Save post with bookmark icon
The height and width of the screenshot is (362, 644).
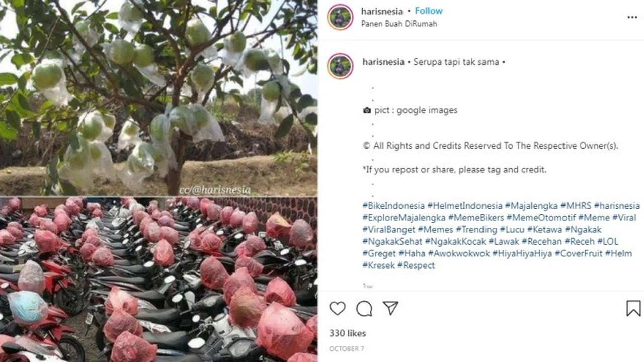pos(633,308)
